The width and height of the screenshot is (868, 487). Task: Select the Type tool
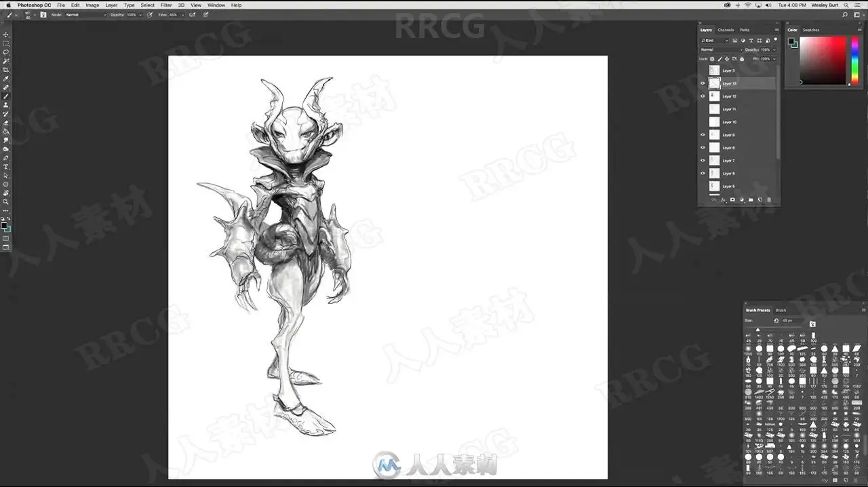6,167
